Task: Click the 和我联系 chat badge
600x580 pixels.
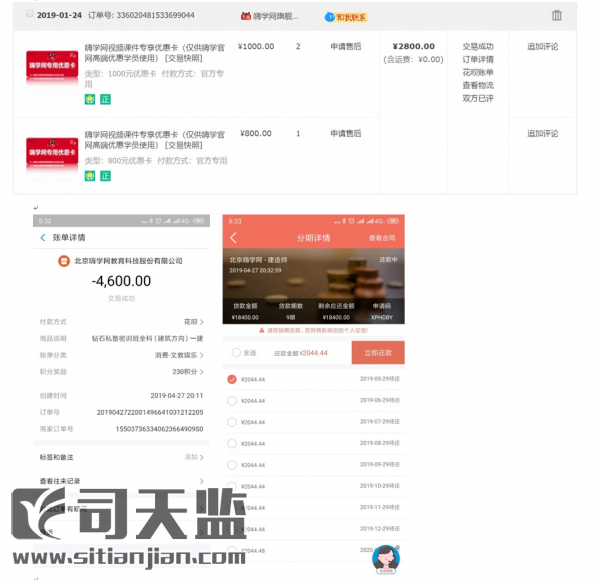Action: 346,17
